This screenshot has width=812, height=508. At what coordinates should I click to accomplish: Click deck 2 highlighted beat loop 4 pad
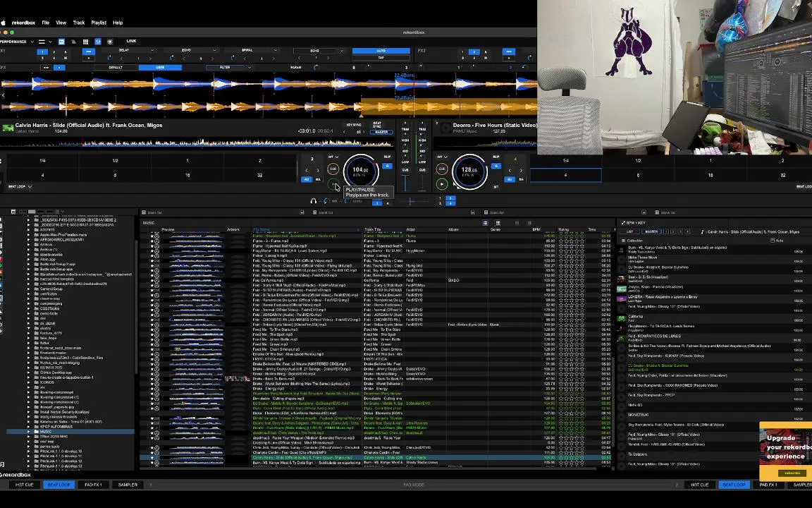(x=565, y=175)
